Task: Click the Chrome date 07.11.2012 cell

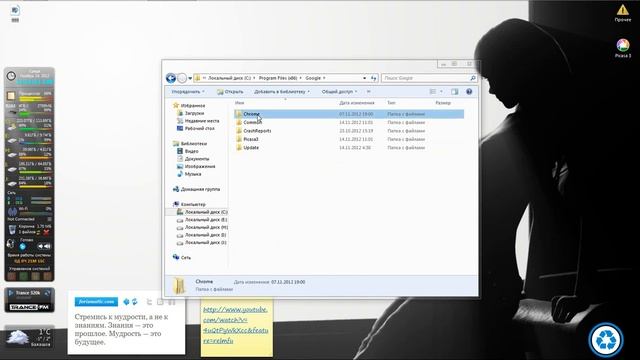Action: click(x=356, y=114)
